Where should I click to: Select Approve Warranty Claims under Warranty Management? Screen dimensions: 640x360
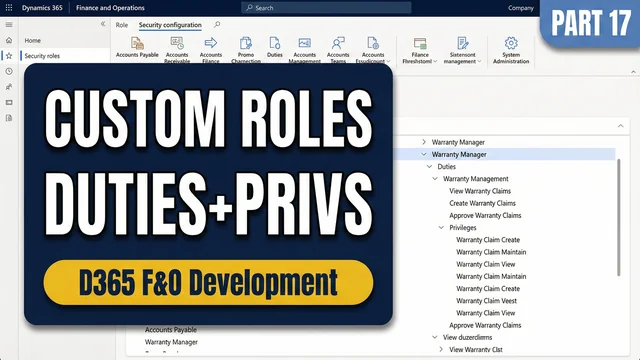pyautogui.click(x=485, y=215)
